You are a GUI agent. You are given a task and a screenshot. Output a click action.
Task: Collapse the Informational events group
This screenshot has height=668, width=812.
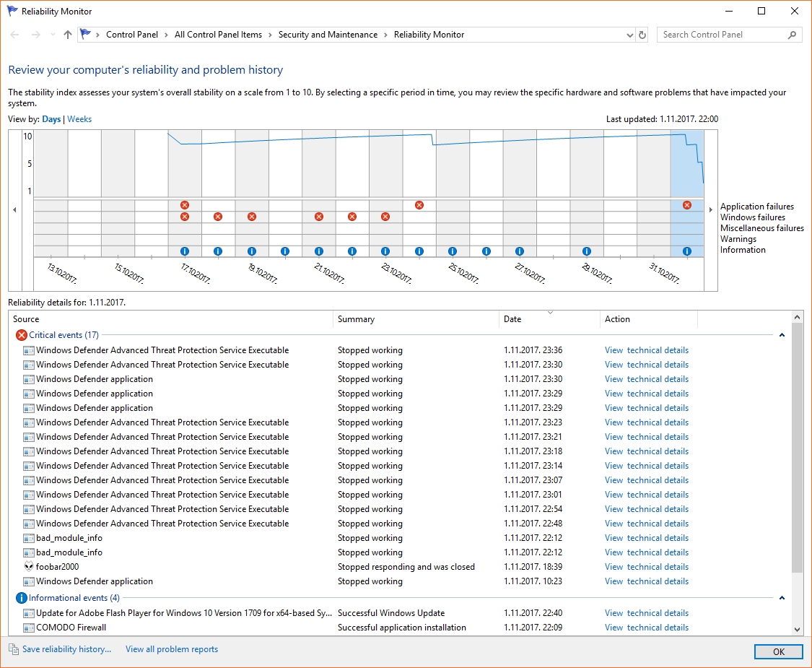(782, 598)
